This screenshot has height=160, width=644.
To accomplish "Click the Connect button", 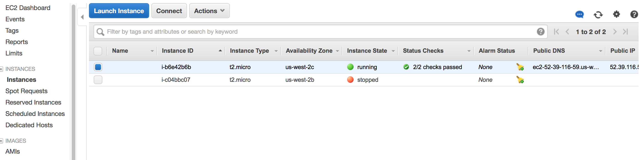I will (x=169, y=11).
